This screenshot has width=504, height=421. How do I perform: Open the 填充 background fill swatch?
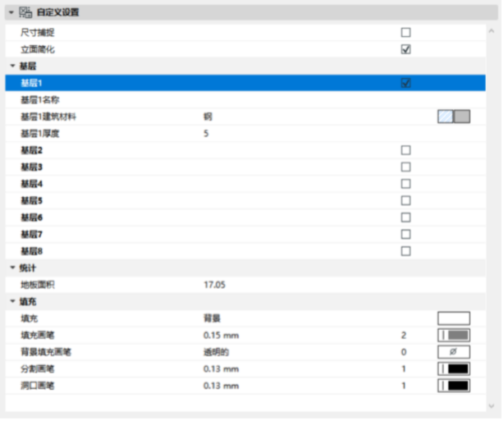tap(454, 318)
